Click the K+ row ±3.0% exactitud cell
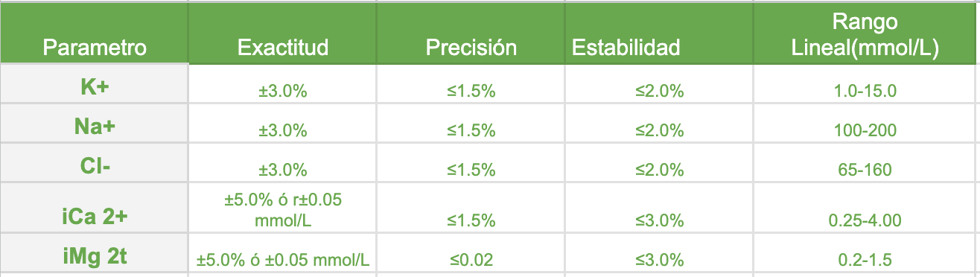Image resolution: width=980 pixels, height=277 pixels. [282, 85]
